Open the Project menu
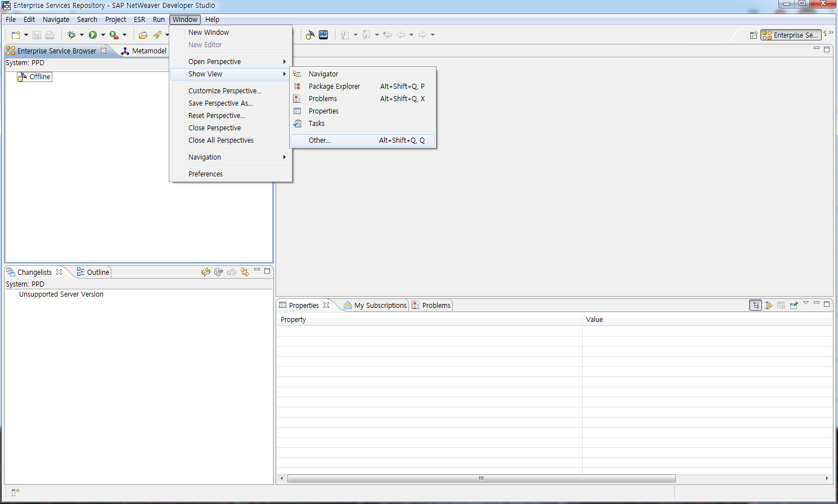Image resolution: width=838 pixels, height=504 pixels. pyautogui.click(x=116, y=19)
